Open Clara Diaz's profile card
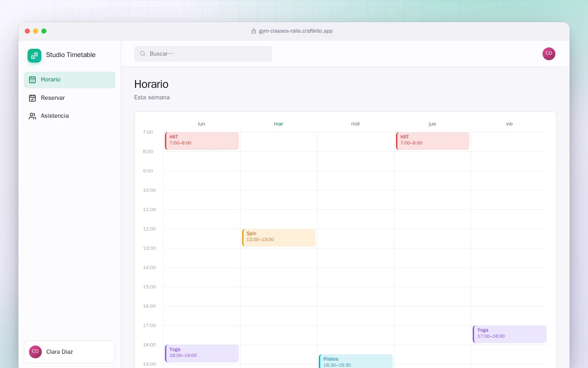The image size is (588, 368). point(69,352)
